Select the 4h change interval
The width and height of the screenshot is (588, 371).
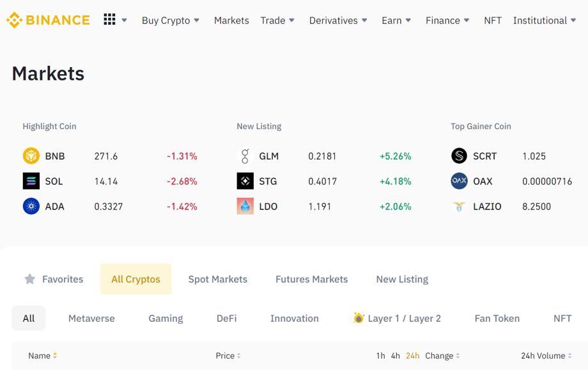[395, 356]
